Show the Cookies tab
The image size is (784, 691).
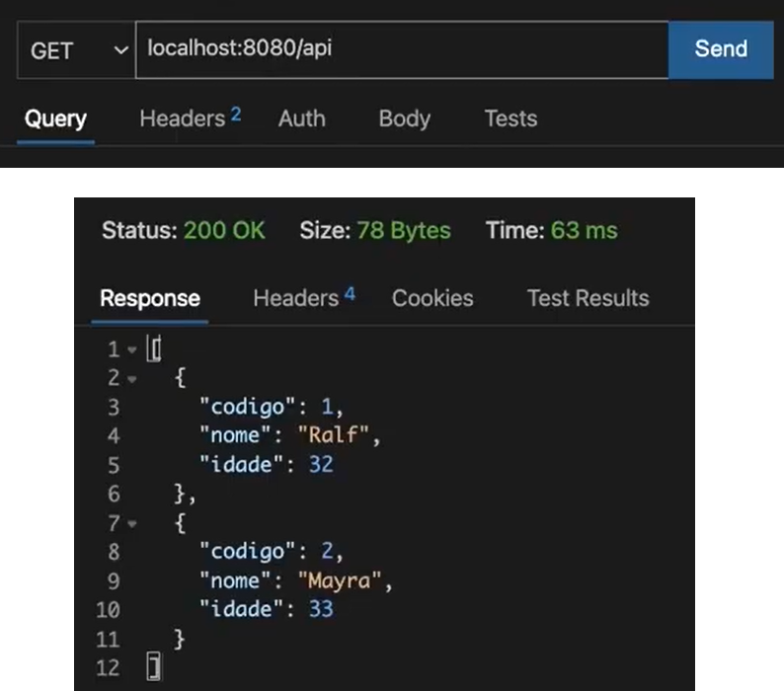(x=432, y=299)
